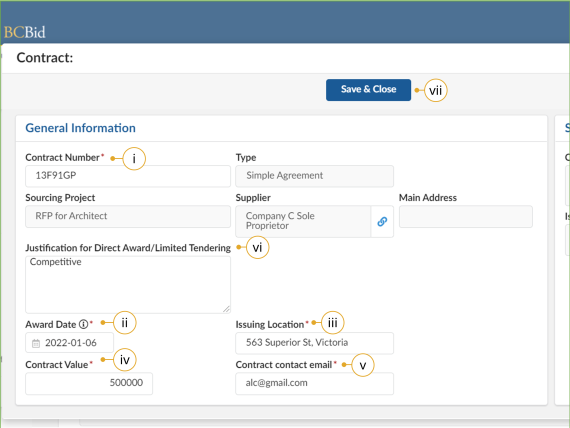Click the Contract Number label
The height and width of the screenshot is (428, 570).
coord(63,157)
